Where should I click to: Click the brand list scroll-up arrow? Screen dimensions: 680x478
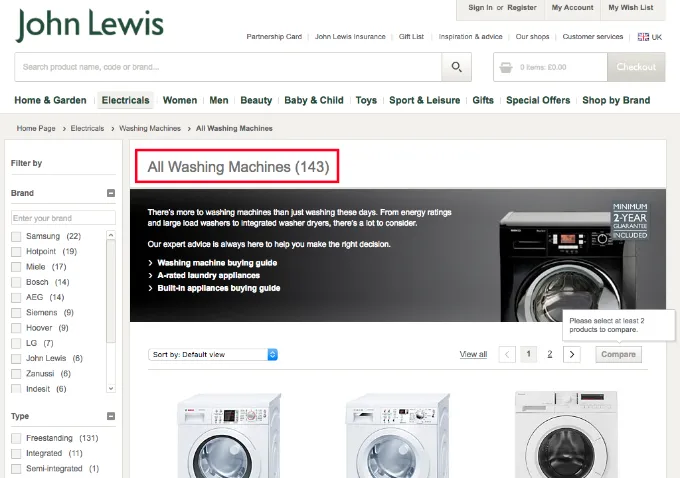coord(111,235)
